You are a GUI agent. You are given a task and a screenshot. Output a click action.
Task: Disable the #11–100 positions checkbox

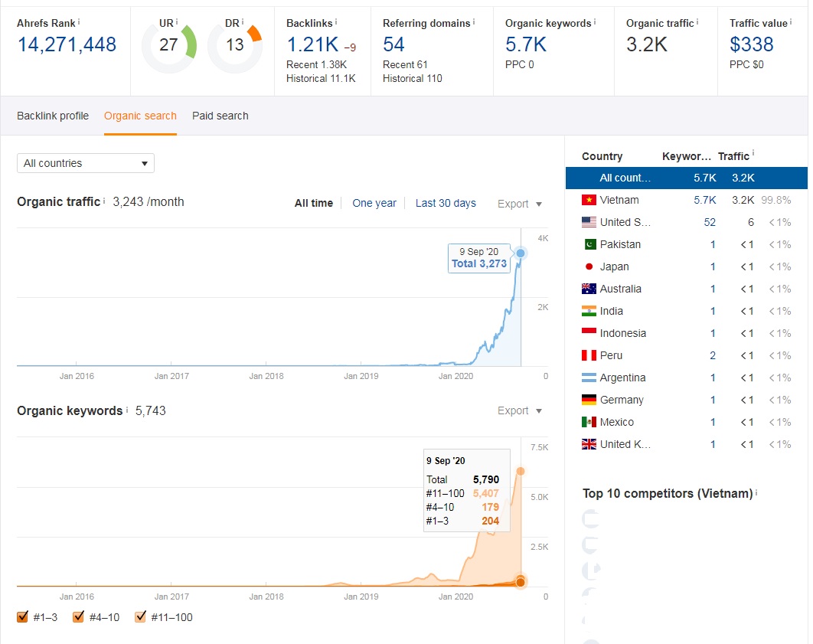click(140, 616)
